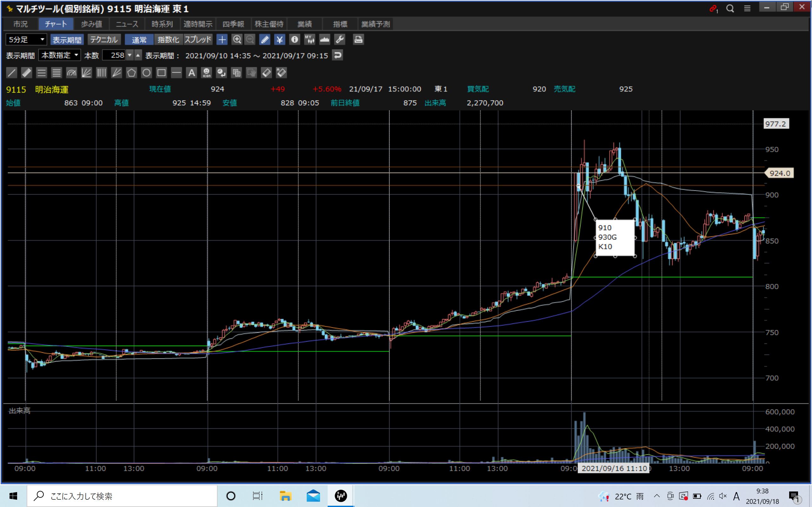The height and width of the screenshot is (507, 812).
Task: Click the eraser tool icon
Action: point(266,73)
